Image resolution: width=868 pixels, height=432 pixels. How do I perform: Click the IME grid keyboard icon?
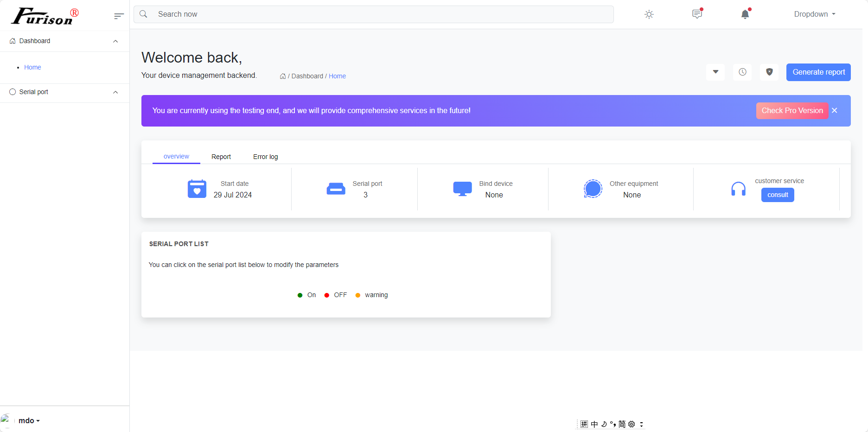584,424
